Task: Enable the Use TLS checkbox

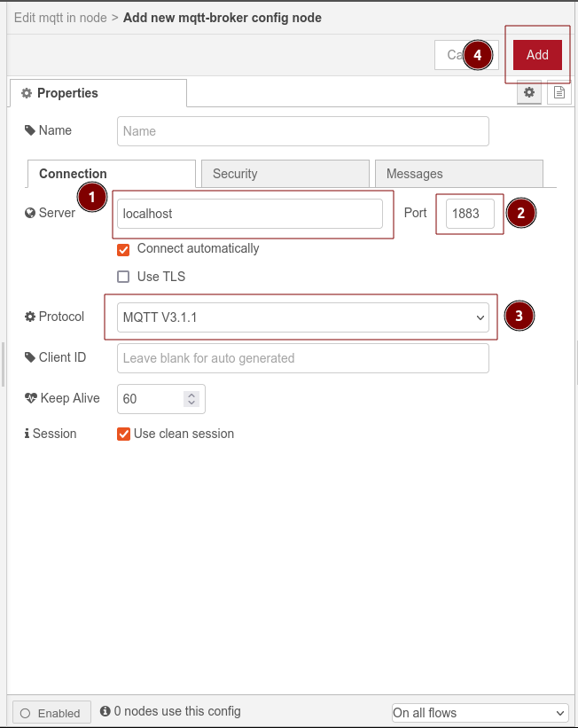Action: [124, 277]
